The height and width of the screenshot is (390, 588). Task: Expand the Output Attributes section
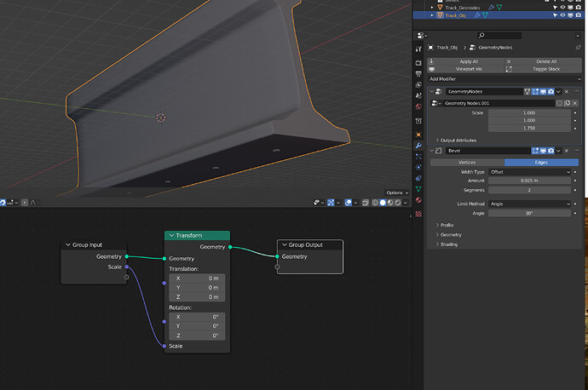[456, 141]
